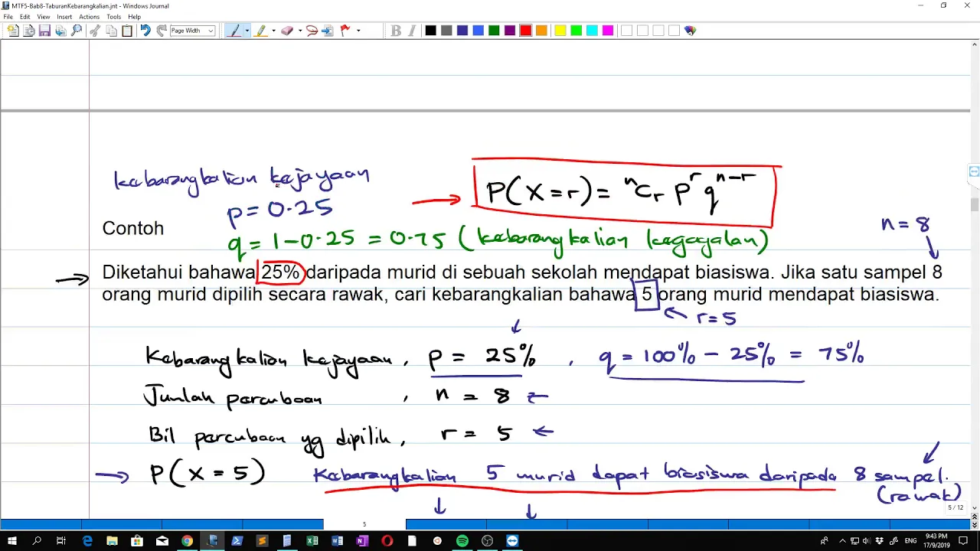Open Word from the taskbar

338,541
